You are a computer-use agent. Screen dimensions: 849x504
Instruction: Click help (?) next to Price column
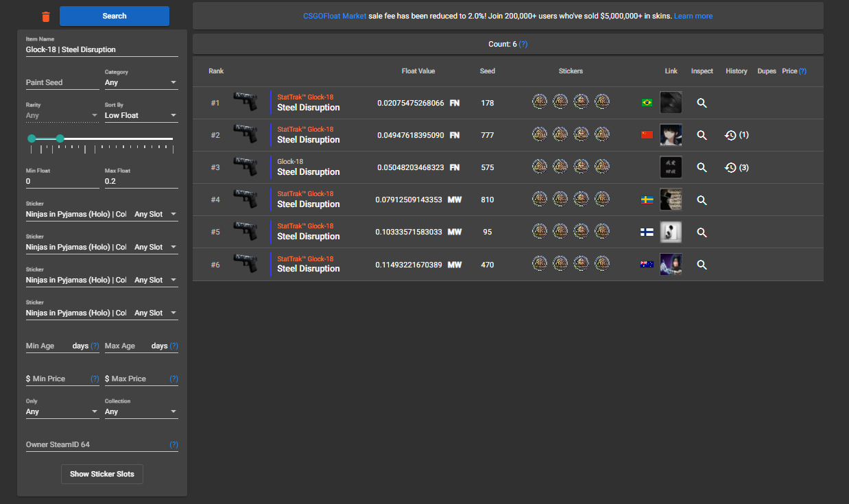click(x=802, y=71)
